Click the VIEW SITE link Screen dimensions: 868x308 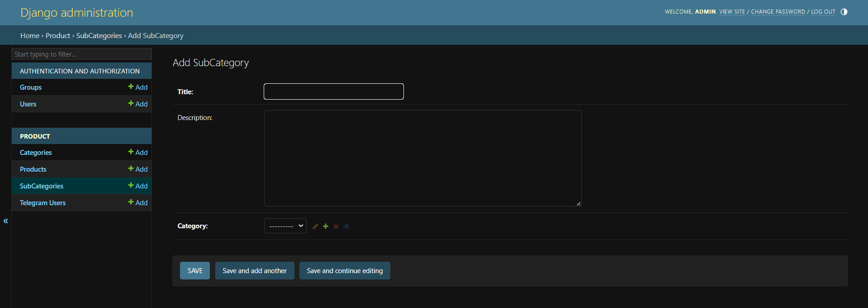point(732,12)
